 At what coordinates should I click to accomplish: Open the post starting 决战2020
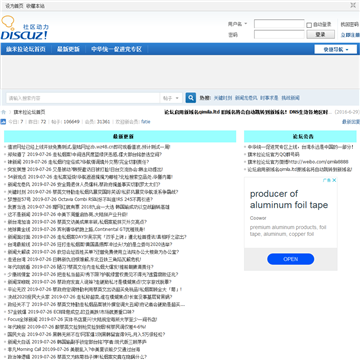pos(90,297)
